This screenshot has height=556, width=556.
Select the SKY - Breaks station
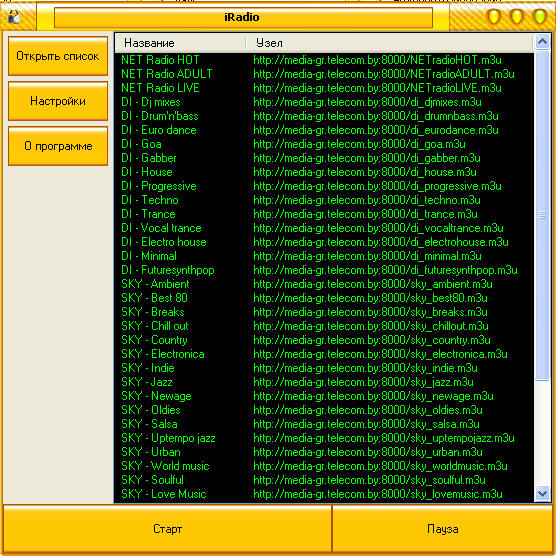click(153, 312)
